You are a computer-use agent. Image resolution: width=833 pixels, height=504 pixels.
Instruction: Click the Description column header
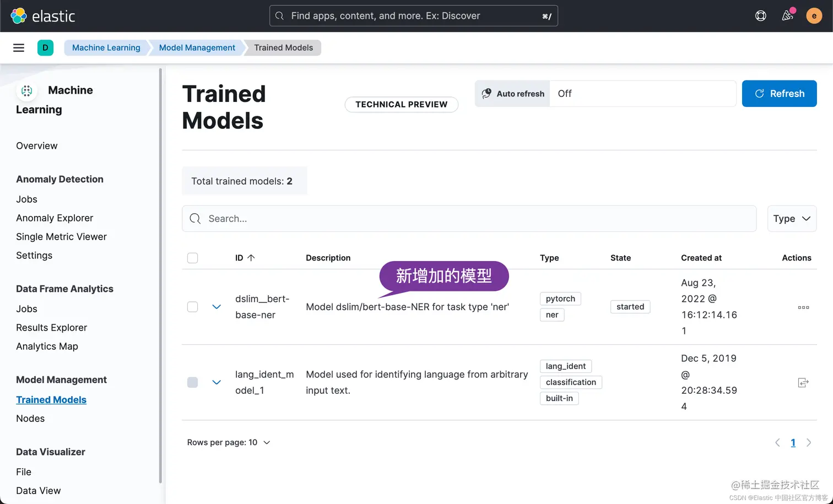(328, 258)
